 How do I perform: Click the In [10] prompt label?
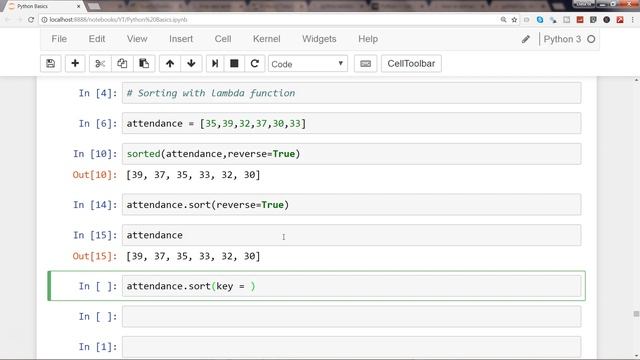click(95, 154)
